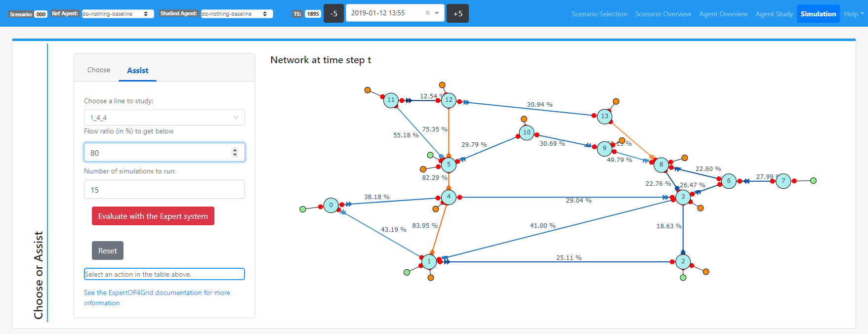
Task: Select substation node 6 in network graph
Action: [x=729, y=181]
